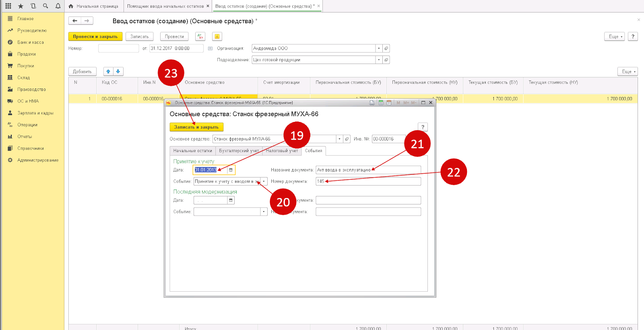Click the Номер input field

(118, 48)
